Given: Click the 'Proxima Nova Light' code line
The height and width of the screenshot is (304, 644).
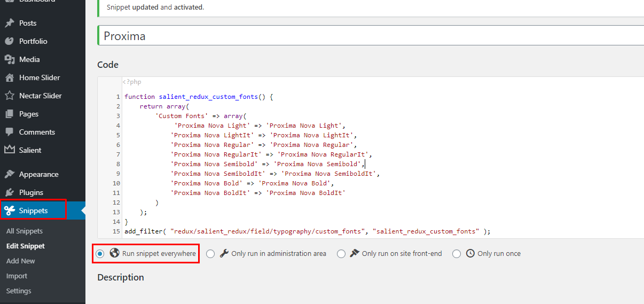Looking at the screenshot, I should pos(260,126).
